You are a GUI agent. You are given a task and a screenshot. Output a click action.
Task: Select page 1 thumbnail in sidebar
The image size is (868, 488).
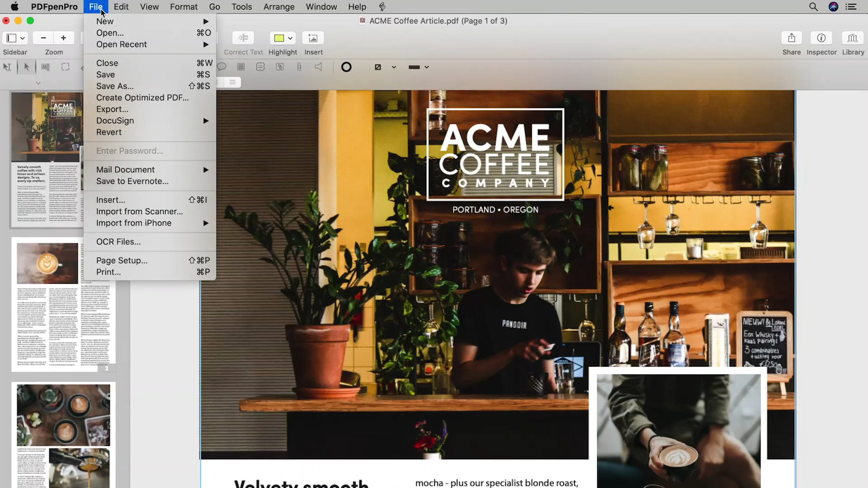coord(47,159)
